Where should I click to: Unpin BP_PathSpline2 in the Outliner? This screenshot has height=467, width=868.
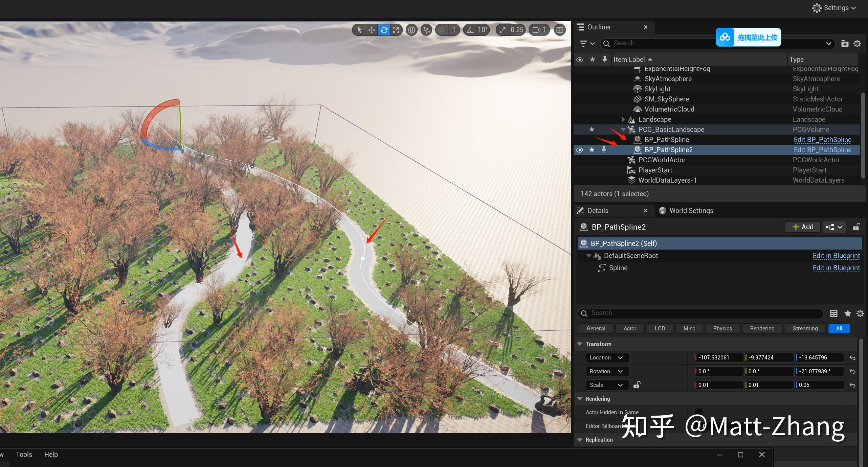604,150
